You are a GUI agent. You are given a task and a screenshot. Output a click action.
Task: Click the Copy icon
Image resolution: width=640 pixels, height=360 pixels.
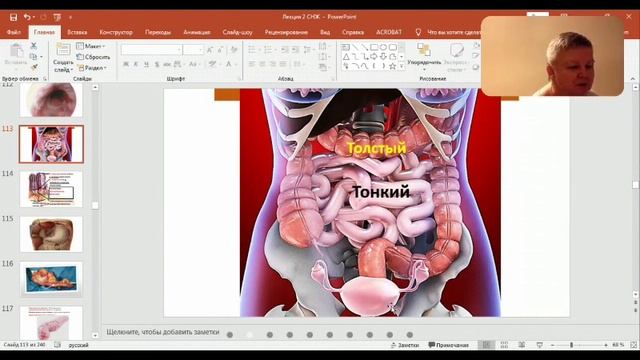(x=33, y=56)
